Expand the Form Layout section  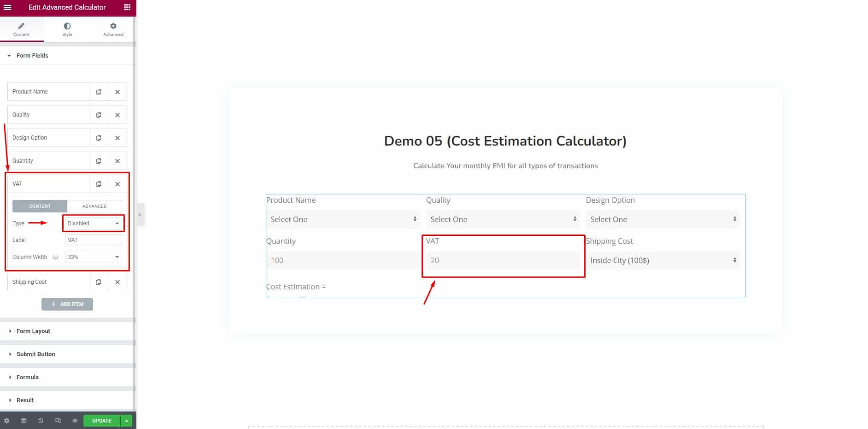(33, 331)
